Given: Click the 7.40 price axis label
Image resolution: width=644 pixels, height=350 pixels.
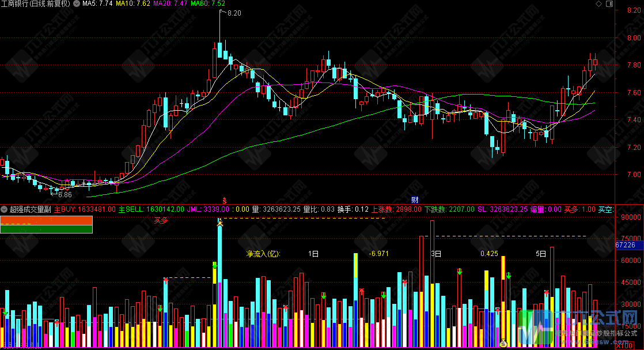Looking at the screenshot, I should click(x=634, y=120).
